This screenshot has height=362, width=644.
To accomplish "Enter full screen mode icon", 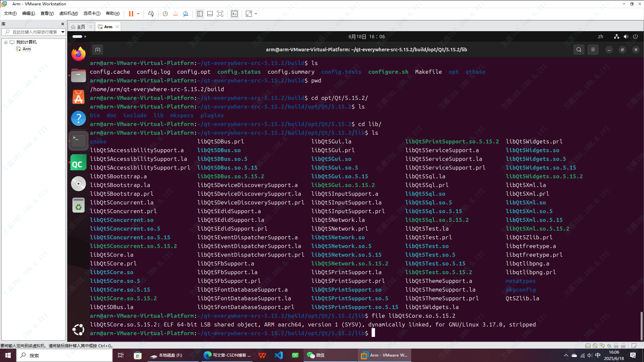I will tap(220, 14).
